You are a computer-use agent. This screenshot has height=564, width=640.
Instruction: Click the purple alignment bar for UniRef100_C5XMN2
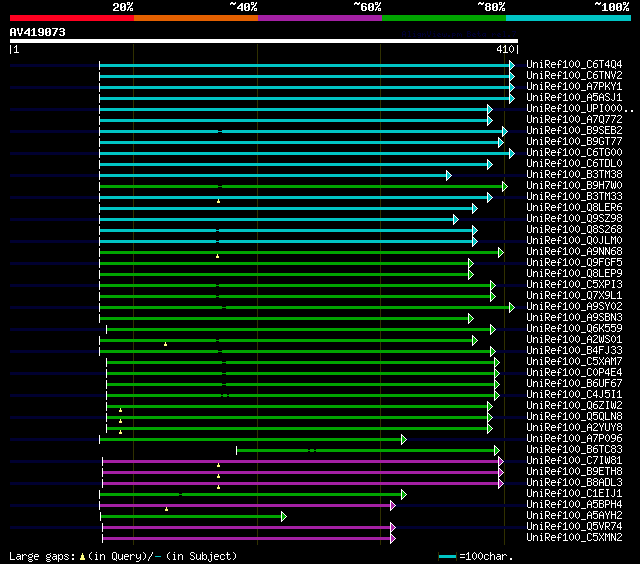[247, 539]
